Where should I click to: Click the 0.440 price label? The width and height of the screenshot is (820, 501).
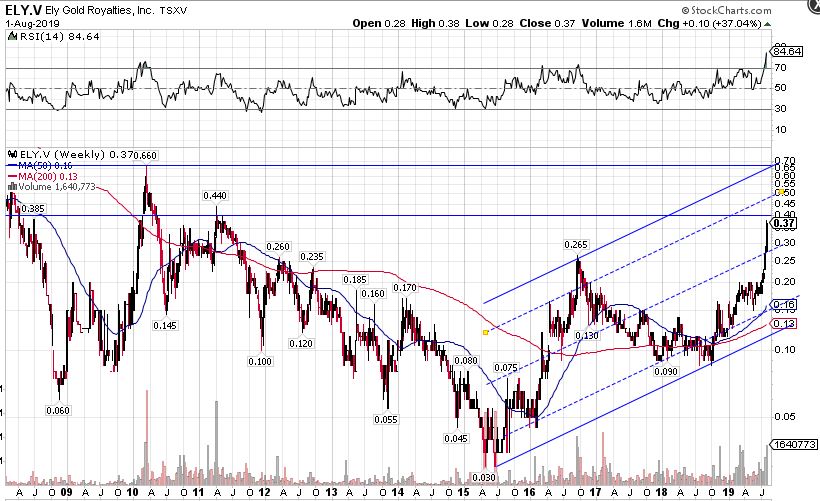point(215,196)
